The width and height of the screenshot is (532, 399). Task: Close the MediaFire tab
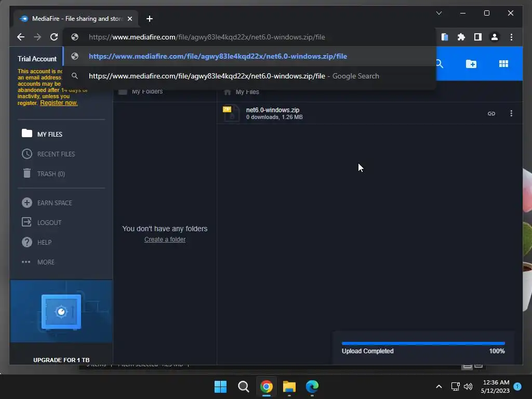pos(129,19)
